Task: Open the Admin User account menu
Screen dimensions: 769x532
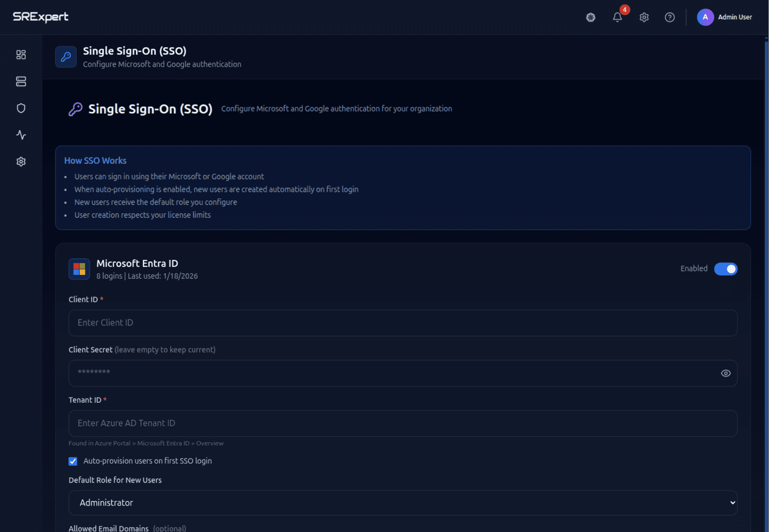Action: coord(725,17)
